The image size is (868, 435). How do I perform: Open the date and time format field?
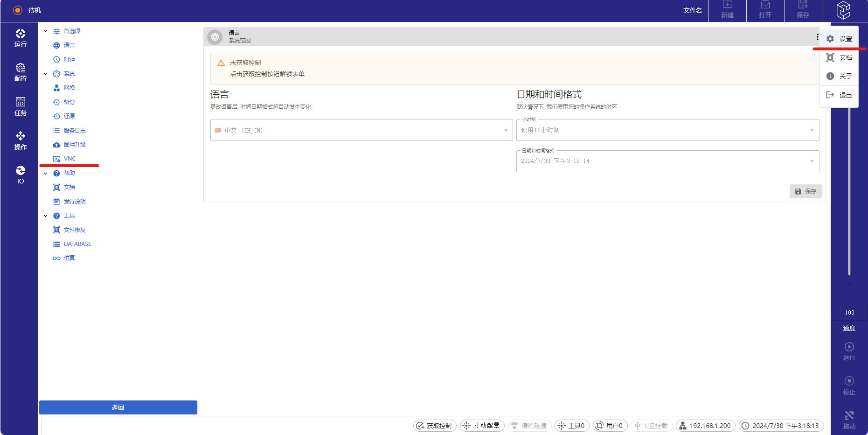(667, 161)
